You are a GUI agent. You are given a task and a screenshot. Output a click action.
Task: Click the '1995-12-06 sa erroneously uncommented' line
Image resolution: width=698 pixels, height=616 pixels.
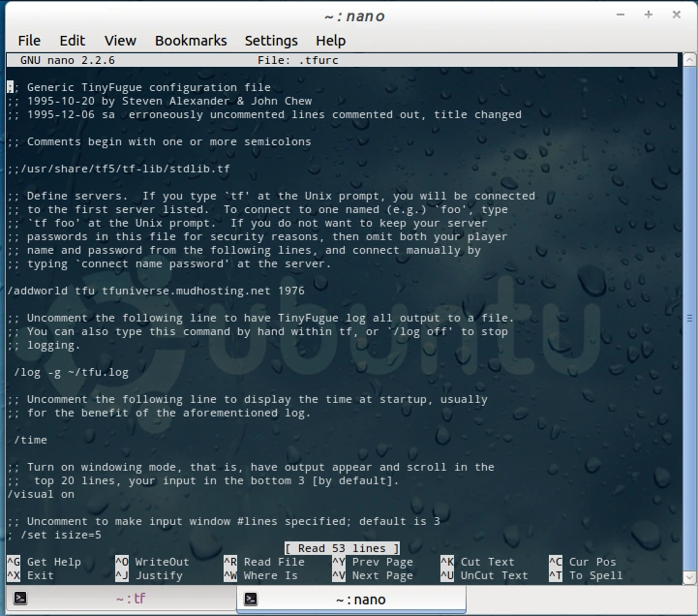pos(264,114)
